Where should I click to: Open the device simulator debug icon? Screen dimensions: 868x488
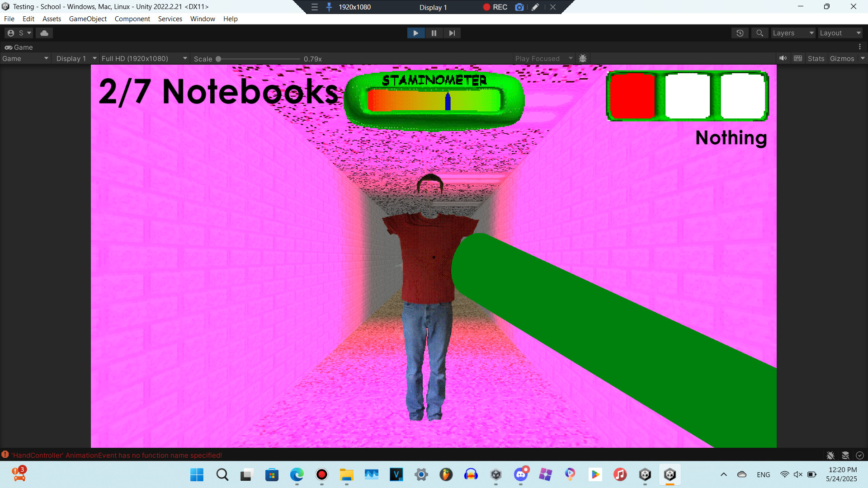(x=583, y=58)
